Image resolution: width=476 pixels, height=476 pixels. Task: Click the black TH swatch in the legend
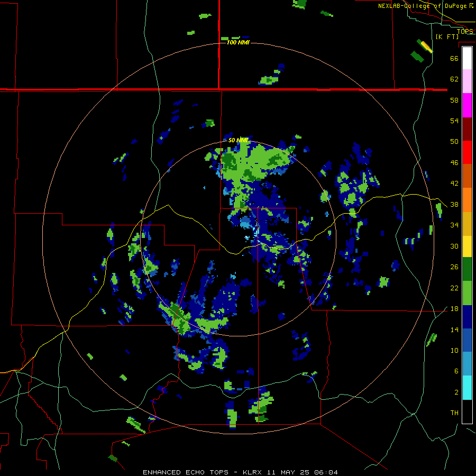[467, 411]
